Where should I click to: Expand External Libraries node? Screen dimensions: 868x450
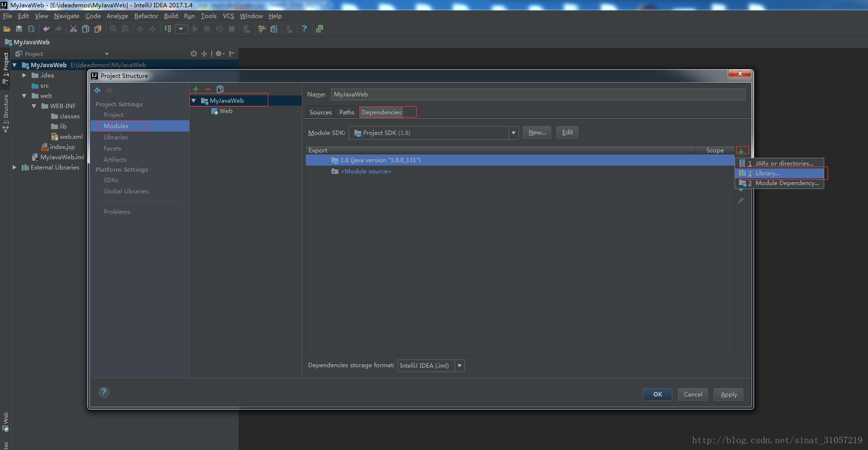click(15, 168)
